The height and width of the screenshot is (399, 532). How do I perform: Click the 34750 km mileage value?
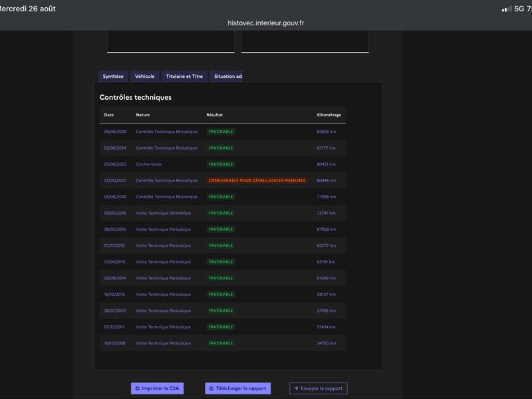pos(327,343)
